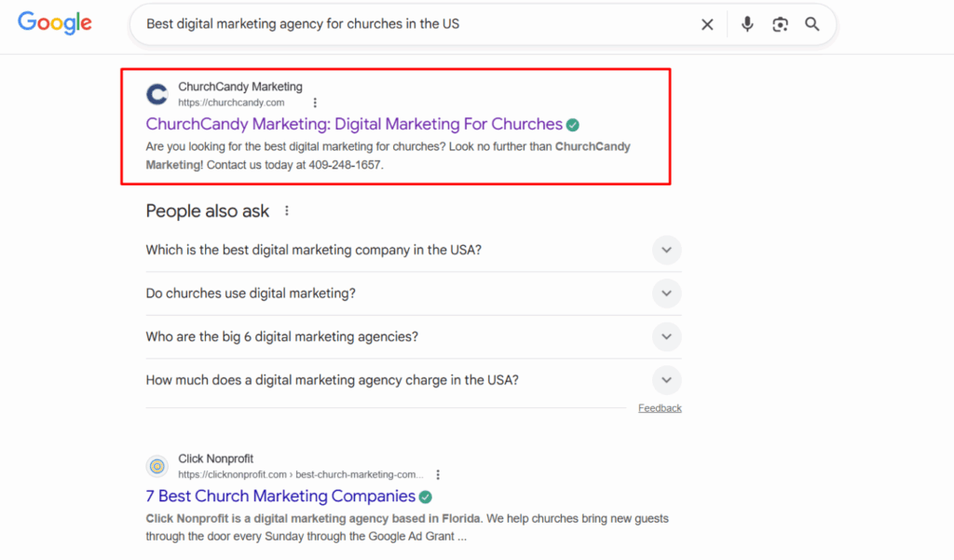Open the 7 Best Church Marketing Companies link
The width and height of the screenshot is (954, 560).
tap(280, 496)
